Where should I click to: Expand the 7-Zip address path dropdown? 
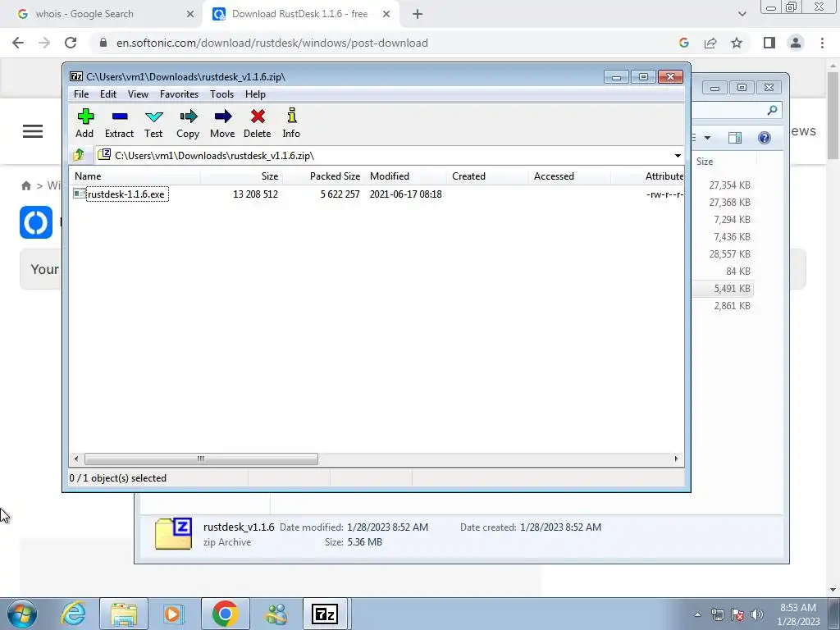pos(678,156)
